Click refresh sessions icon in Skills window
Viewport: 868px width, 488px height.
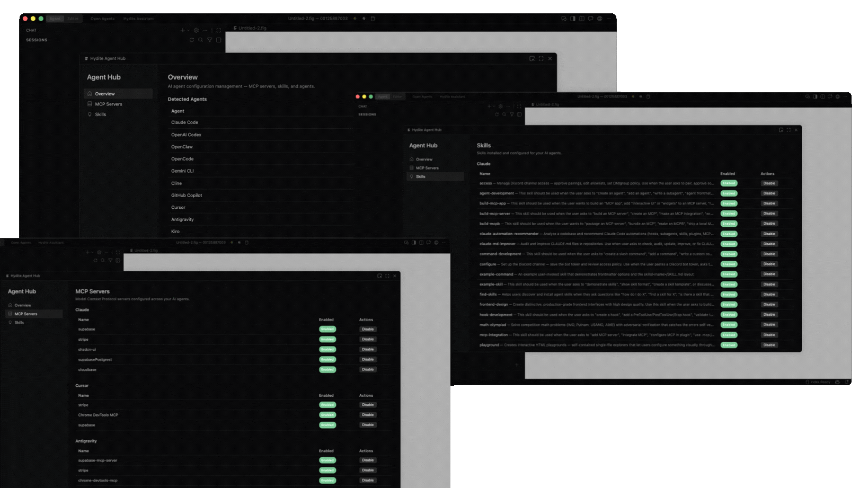pos(497,114)
